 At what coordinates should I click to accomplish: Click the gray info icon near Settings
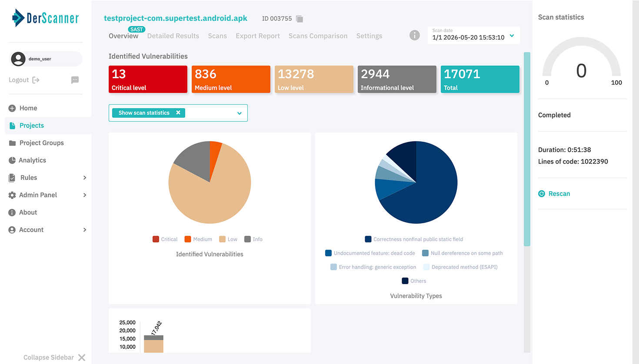pos(415,35)
